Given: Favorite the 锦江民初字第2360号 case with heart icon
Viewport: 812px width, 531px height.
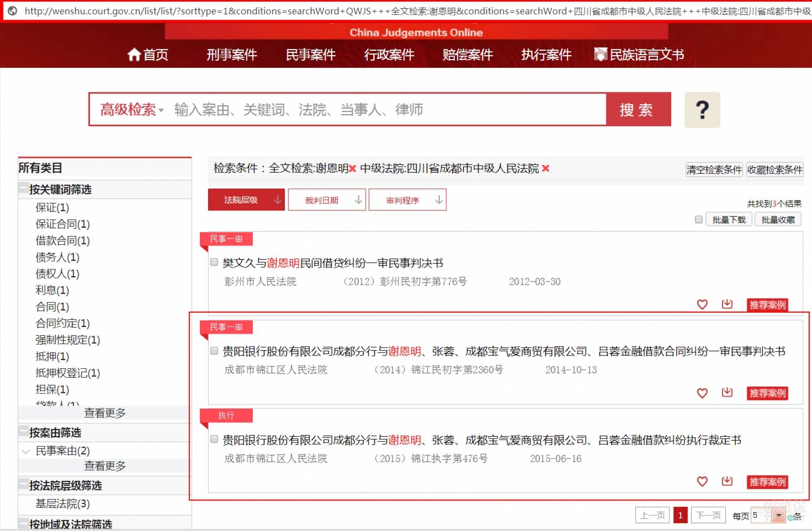Looking at the screenshot, I should click(702, 393).
